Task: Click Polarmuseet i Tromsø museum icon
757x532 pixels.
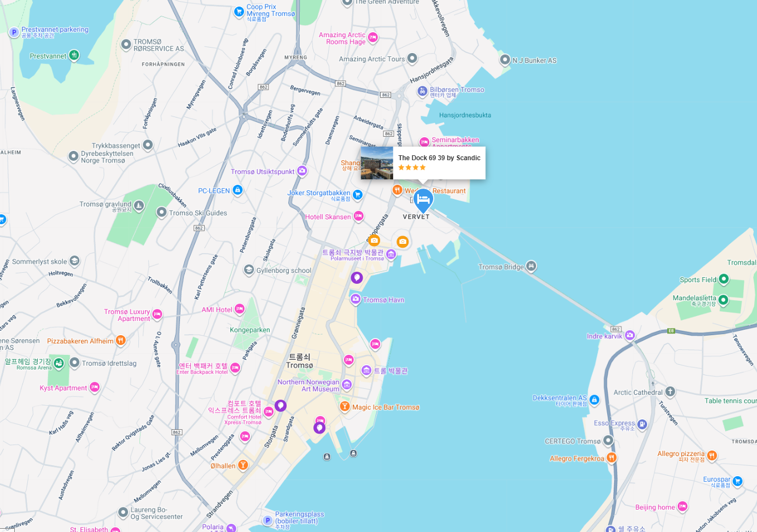Action: click(x=391, y=254)
